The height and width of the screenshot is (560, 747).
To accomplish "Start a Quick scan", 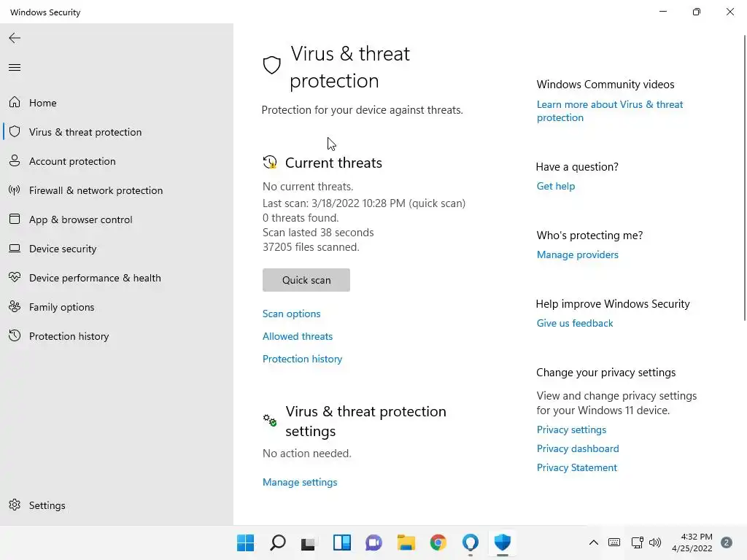I will (306, 280).
